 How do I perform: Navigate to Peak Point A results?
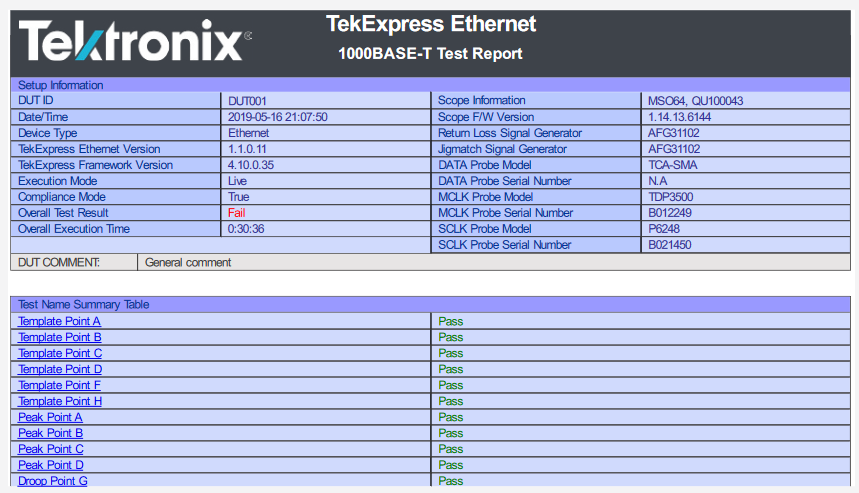pos(50,418)
